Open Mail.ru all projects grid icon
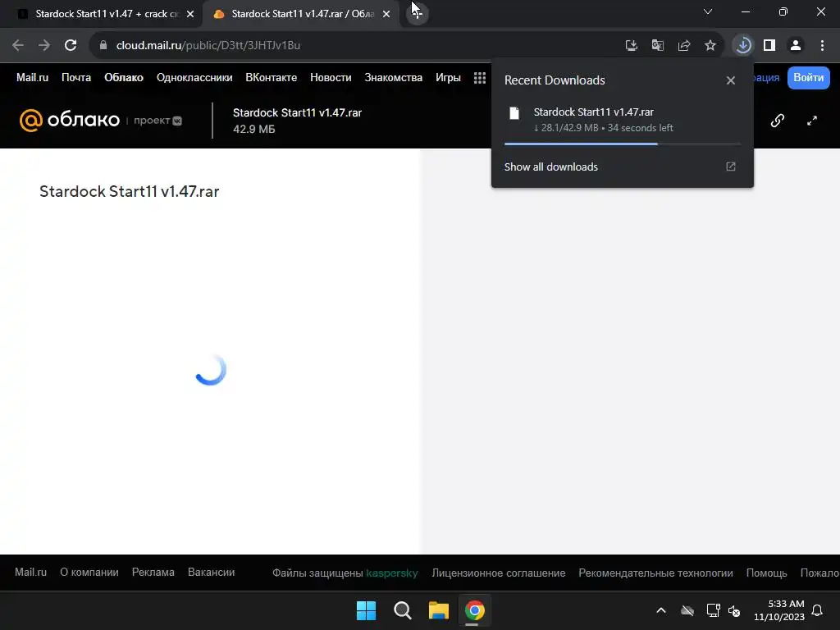840x630 pixels. coord(479,78)
